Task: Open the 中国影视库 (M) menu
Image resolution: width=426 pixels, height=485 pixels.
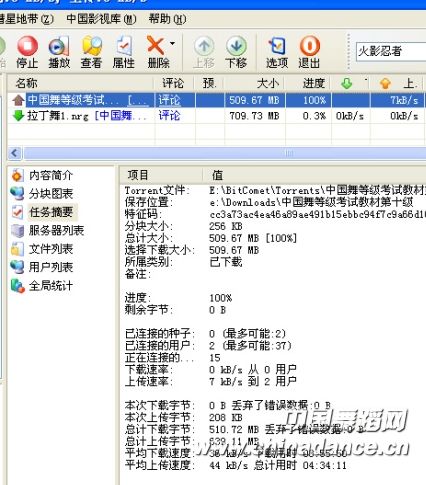Action: point(101,19)
